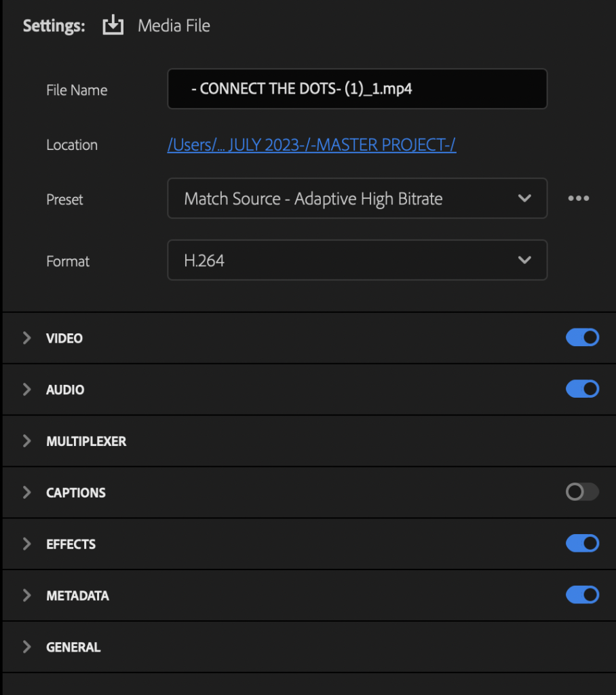Screen dimensions: 616x695
Task: Open the H.264 format dropdown
Action: pyautogui.click(x=358, y=260)
